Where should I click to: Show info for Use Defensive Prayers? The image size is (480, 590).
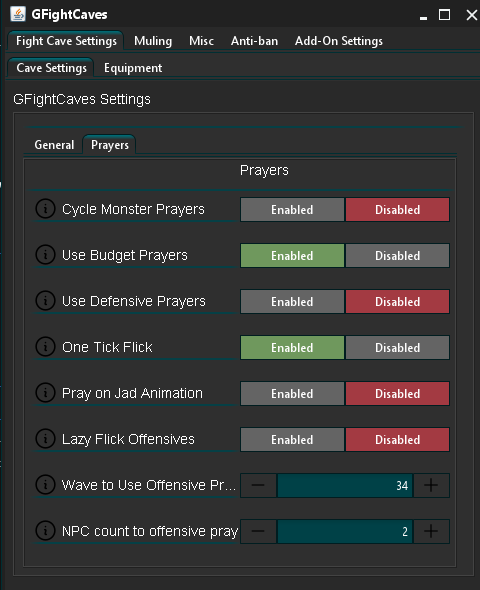[45, 301]
